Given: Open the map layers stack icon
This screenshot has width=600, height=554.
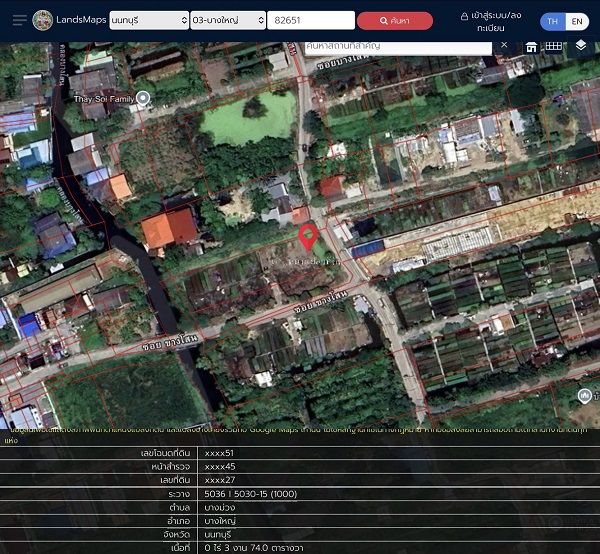Looking at the screenshot, I should (x=581, y=46).
